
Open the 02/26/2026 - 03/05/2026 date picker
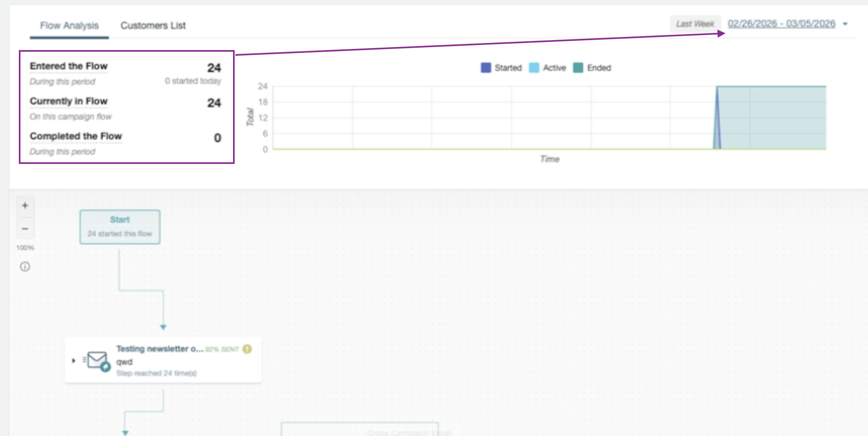tap(781, 24)
